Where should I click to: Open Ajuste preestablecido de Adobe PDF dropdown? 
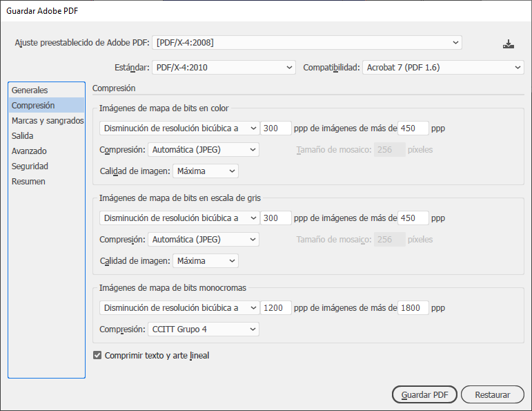(307, 42)
